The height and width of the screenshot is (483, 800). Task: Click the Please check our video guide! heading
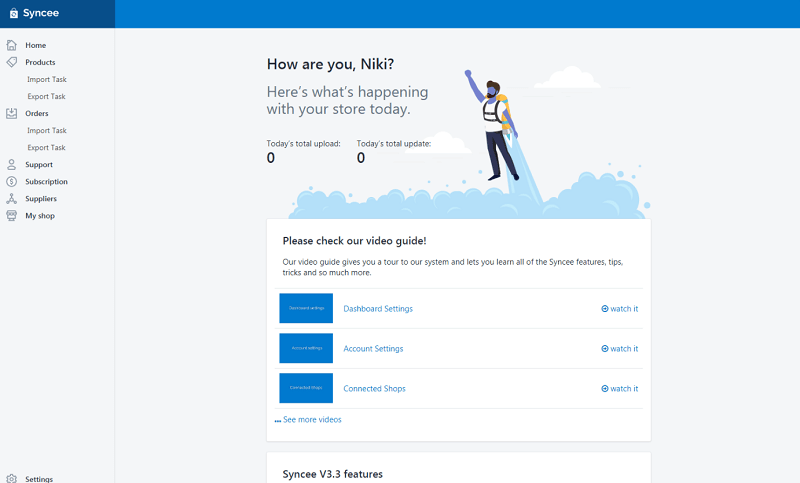click(355, 241)
